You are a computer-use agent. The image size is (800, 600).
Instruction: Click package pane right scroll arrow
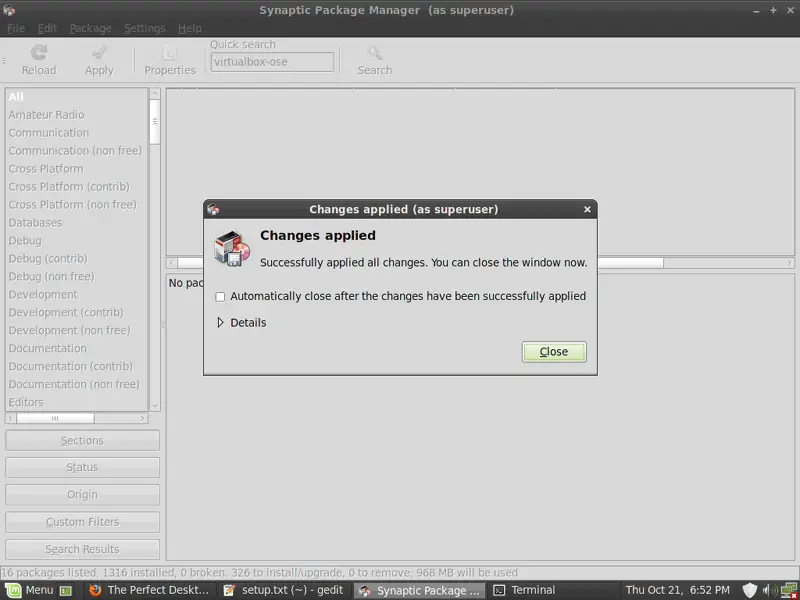click(789, 263)
